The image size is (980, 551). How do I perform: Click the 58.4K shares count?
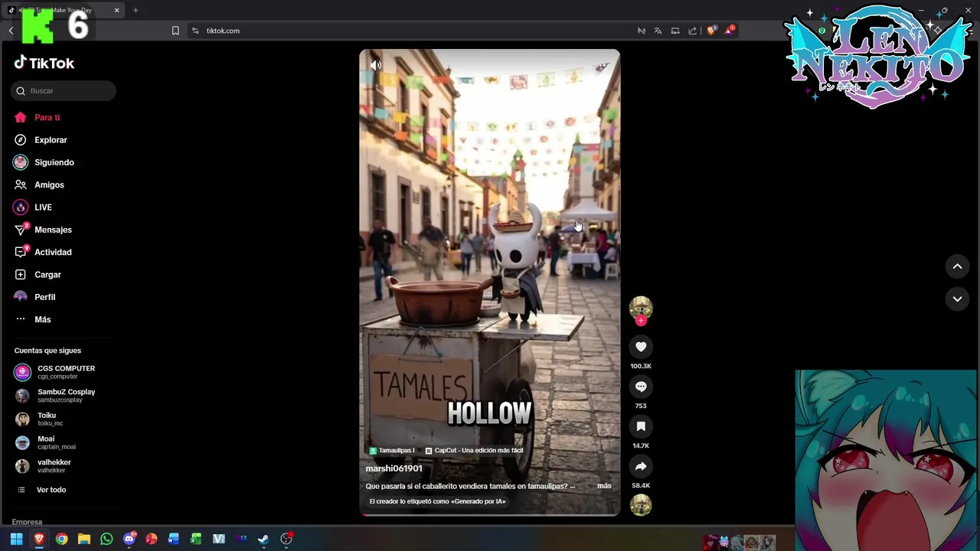pyautogui.click(x=641, y=486)
